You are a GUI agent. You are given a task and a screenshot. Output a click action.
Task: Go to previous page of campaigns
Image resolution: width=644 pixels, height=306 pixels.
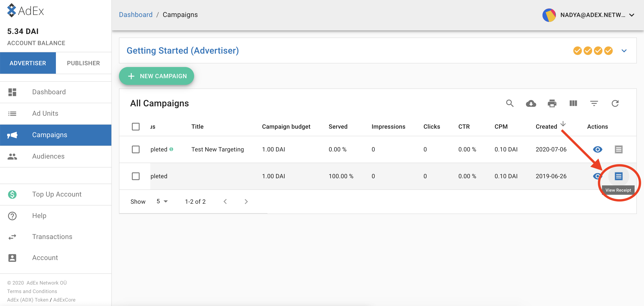coord(225,201)
